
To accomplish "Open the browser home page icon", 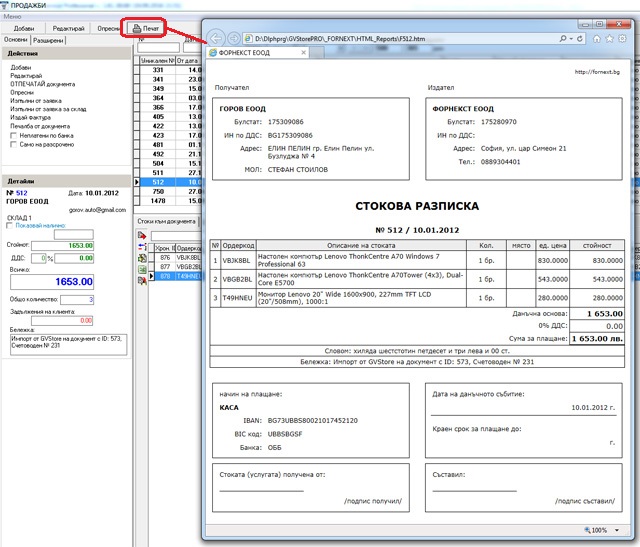I will click(x=597, y=38).
